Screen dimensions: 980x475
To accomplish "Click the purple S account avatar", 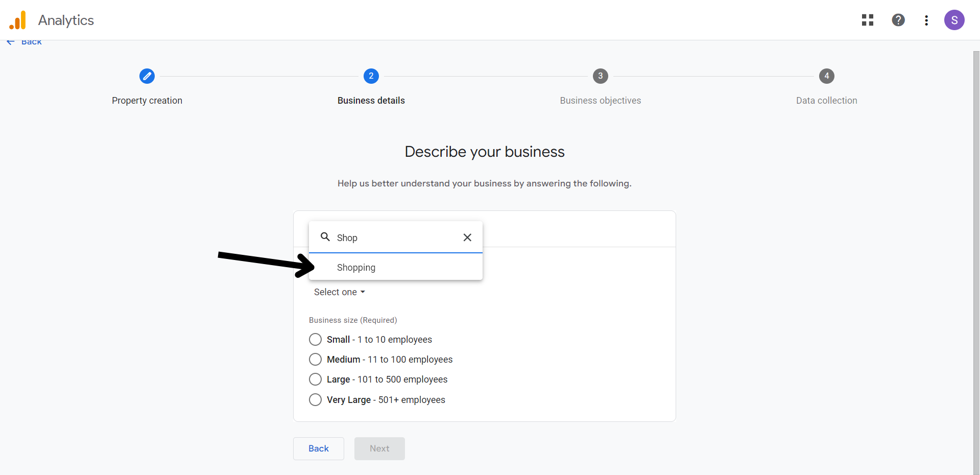I will coord(953,20).
